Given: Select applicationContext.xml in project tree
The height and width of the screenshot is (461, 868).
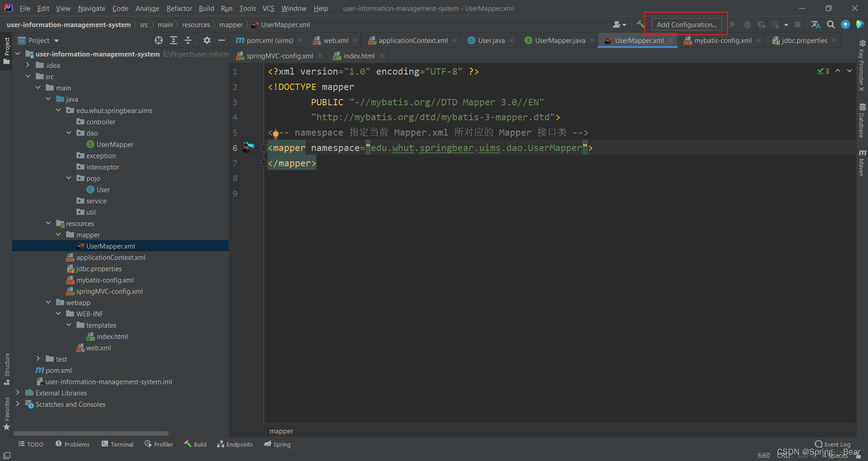Looking at the screenshot, I should 111,258.
